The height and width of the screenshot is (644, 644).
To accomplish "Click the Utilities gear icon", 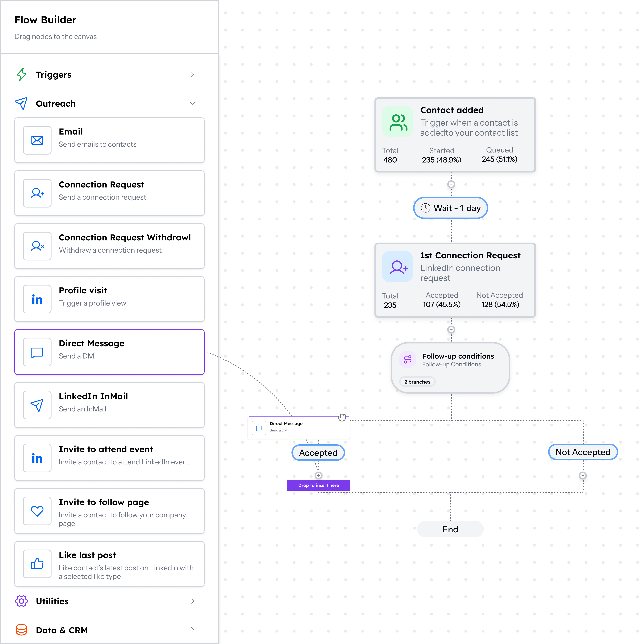I will [x=21, y=601].
